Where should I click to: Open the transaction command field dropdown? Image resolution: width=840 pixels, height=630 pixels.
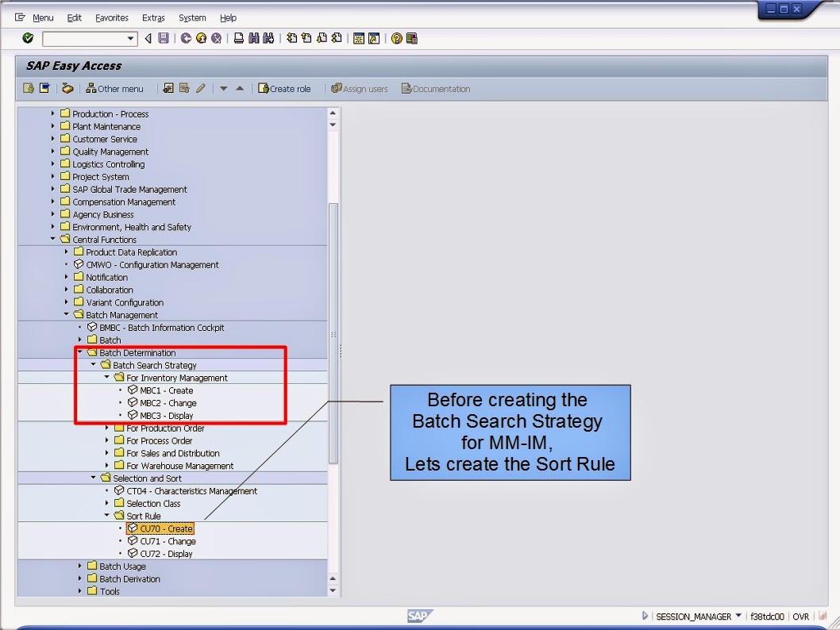(130, 39)
